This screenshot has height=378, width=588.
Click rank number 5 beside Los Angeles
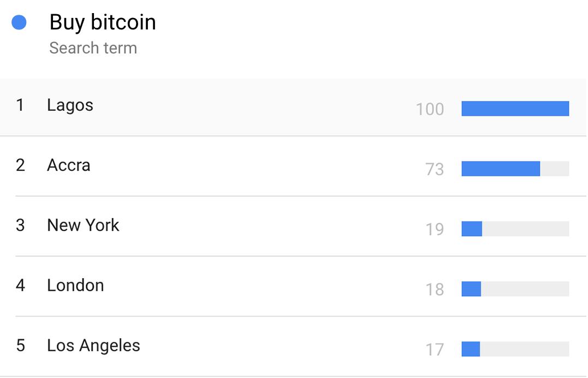pyautogui.click(x=20, y=345)
